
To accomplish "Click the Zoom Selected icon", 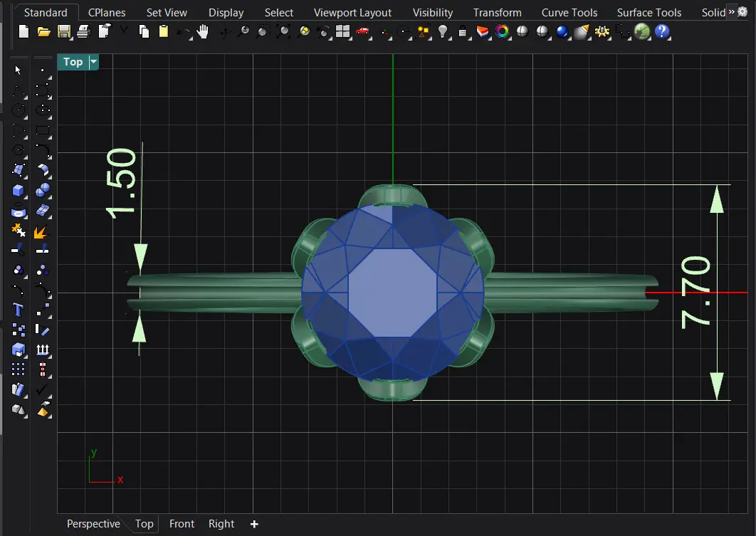I will (304, 32).
